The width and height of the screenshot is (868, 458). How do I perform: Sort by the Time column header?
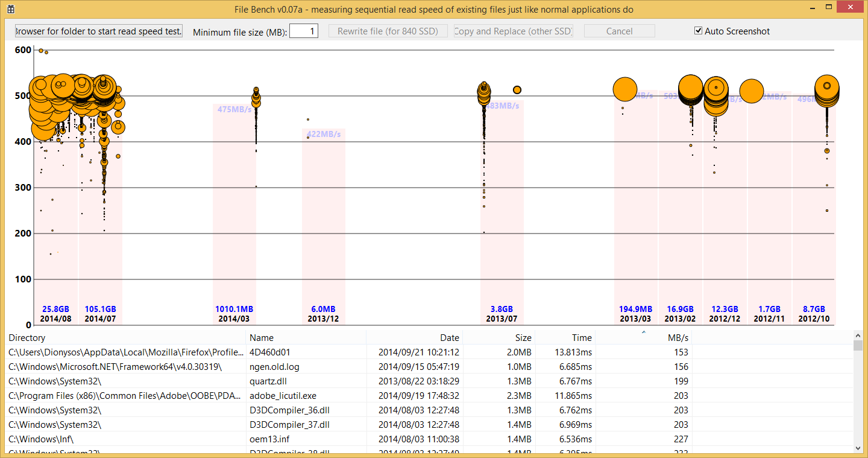coord(565,337)
